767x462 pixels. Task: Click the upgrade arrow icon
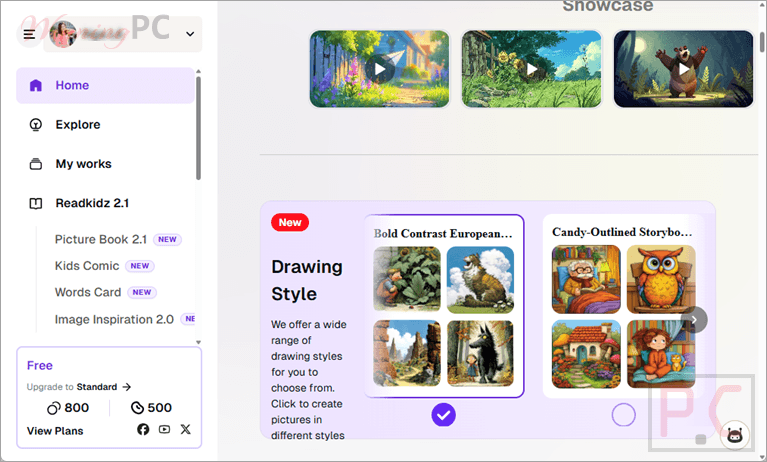(127, 387)
